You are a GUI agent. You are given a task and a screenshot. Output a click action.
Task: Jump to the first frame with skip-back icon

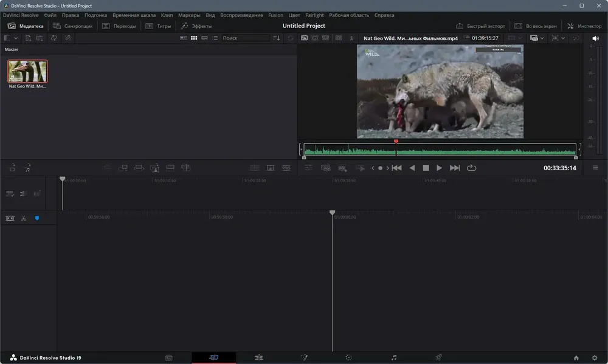point(396,168)
